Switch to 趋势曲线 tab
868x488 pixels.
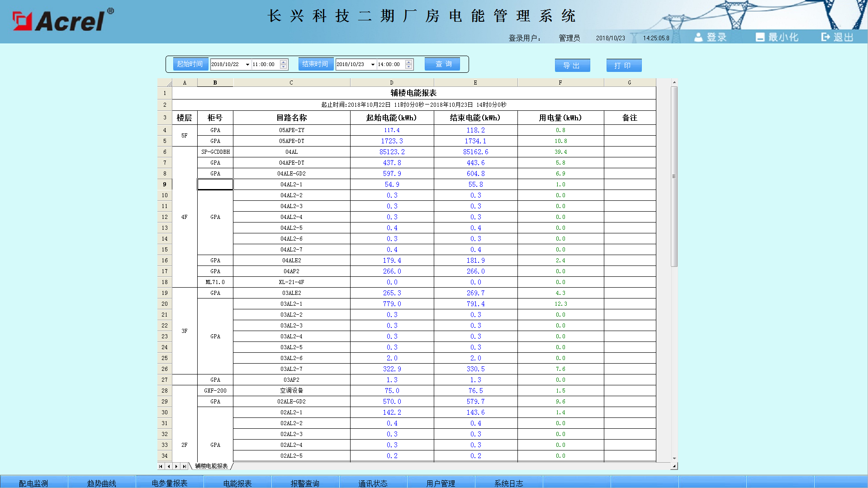[x=102, y=483]
